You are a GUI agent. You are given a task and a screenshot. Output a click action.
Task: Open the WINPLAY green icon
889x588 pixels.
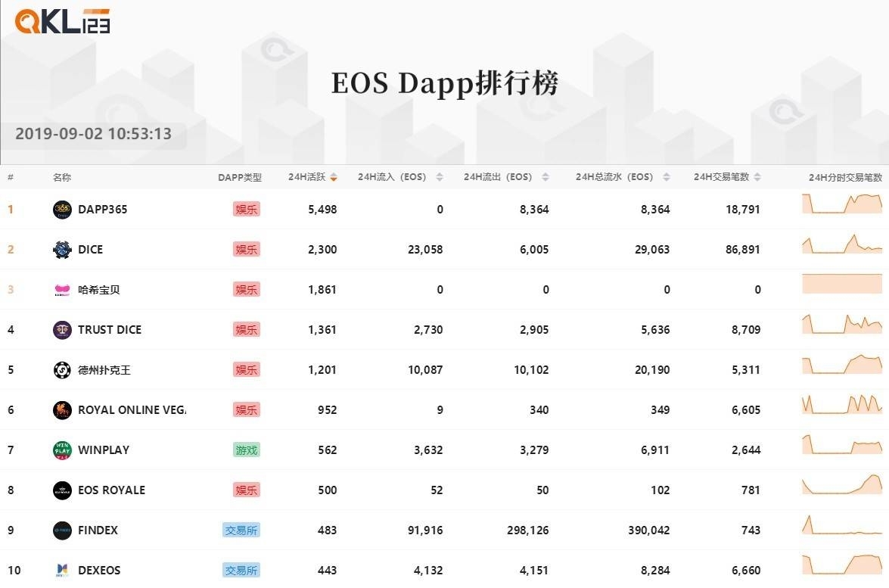point(62,450)
